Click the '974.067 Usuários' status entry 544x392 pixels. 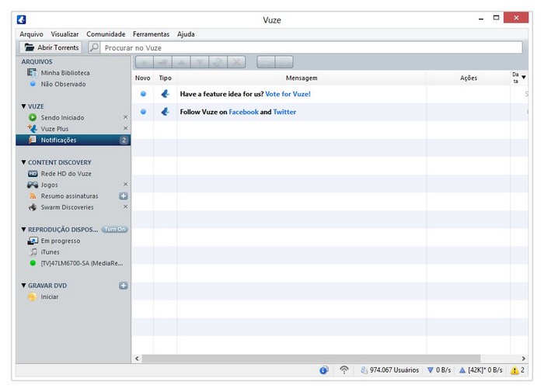[x=389, y=370]
